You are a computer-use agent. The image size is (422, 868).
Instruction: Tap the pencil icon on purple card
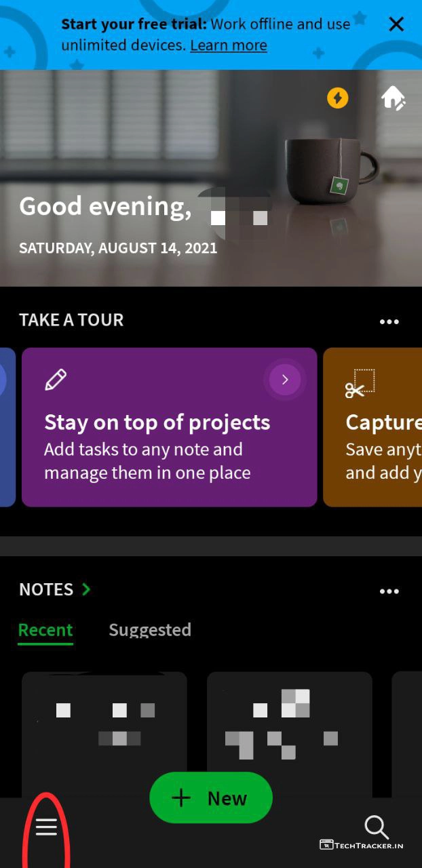56,380
